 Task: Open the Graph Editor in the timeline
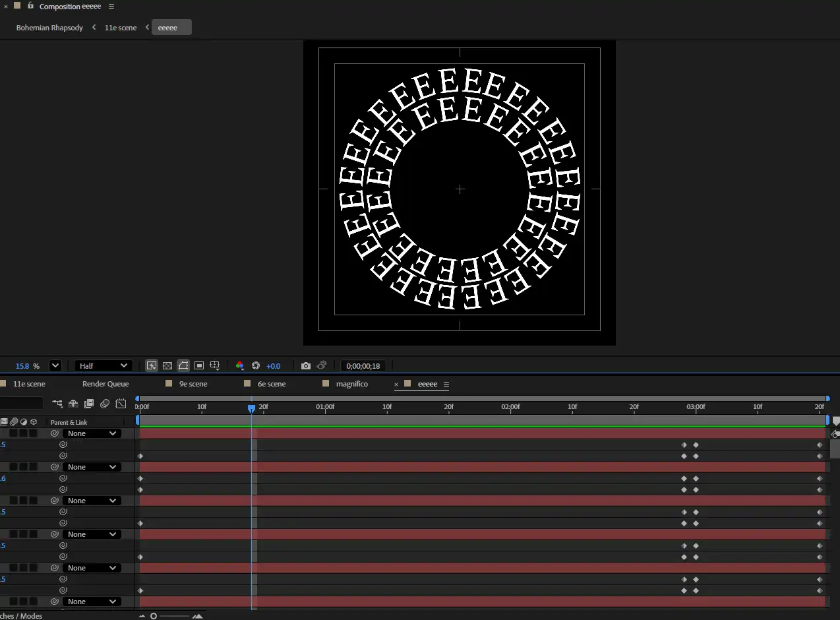point(121,404)
